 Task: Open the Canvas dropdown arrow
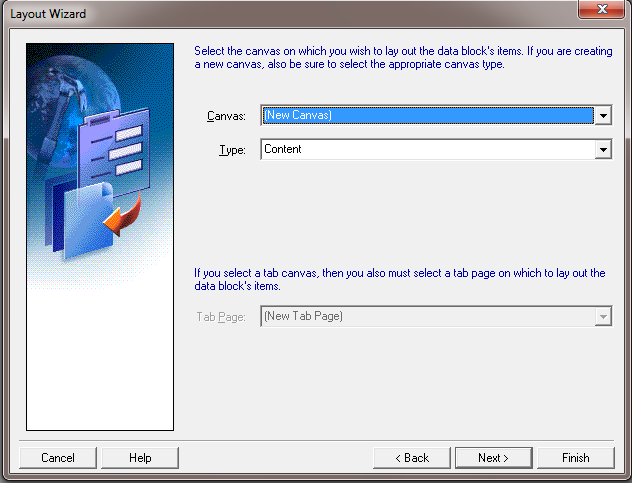[603, 116]
